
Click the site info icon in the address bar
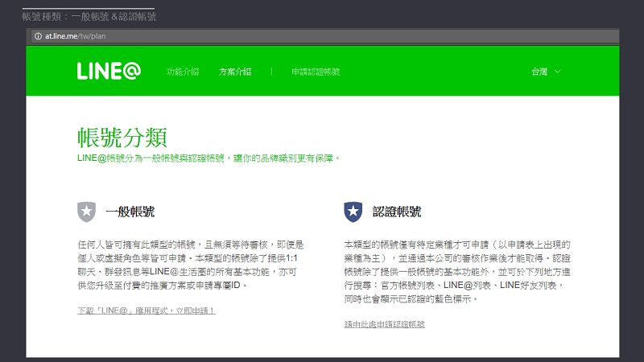coord(38,36)
